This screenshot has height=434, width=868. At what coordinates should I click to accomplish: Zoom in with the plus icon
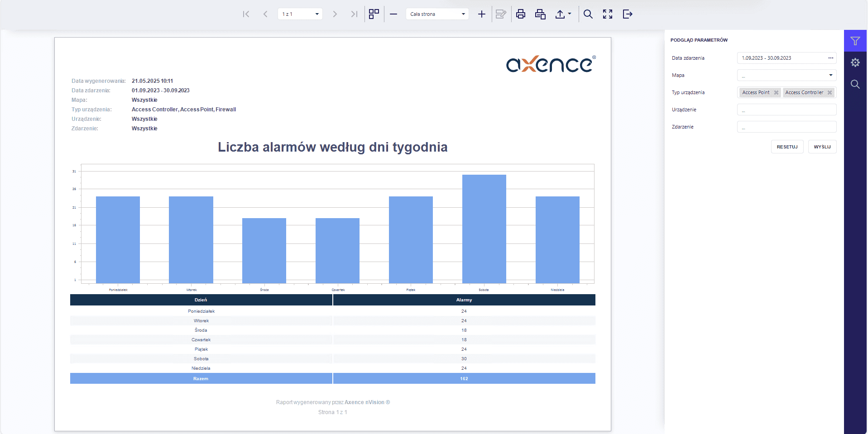click(482, 14)
